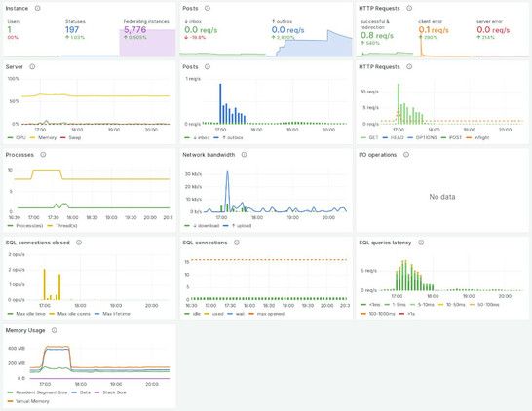
Task: Click the info icon of the Posts stat panel with inbox req/s
Action: pyautogui.click(x=208, y=8)
